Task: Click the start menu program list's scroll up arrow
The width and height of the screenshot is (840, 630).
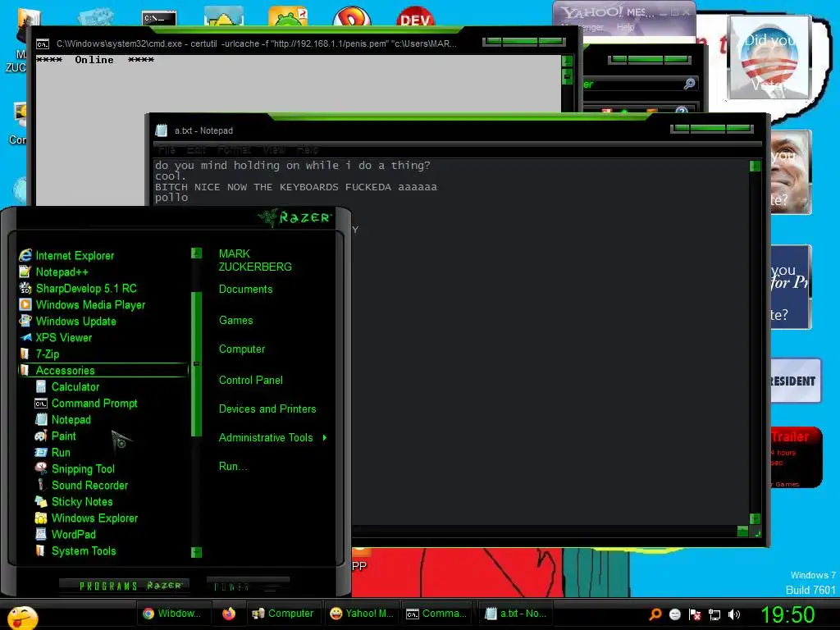Action: (197, 253)
